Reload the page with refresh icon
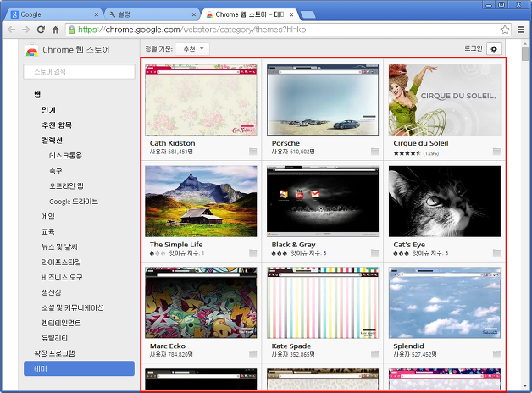Screen dimensions: 532x393 [41, 30]
